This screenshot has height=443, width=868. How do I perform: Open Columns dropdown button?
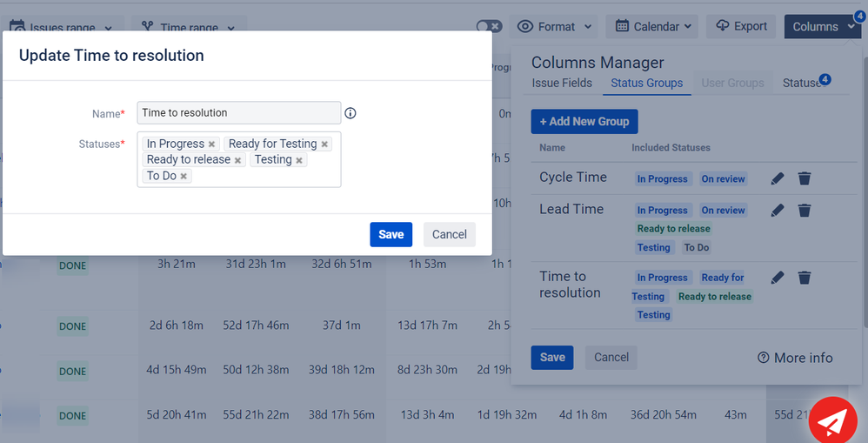[x=823, y=27]
